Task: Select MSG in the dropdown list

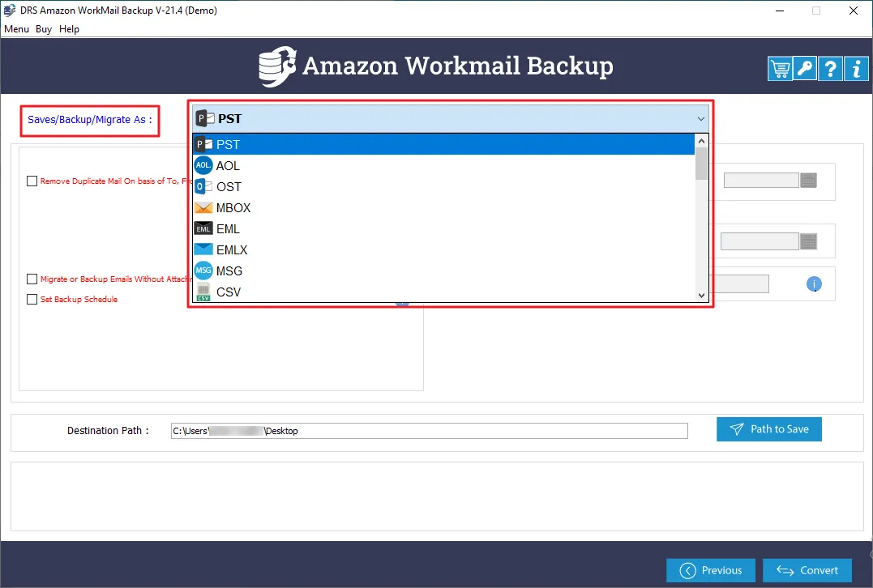Action: coord(443,271)
